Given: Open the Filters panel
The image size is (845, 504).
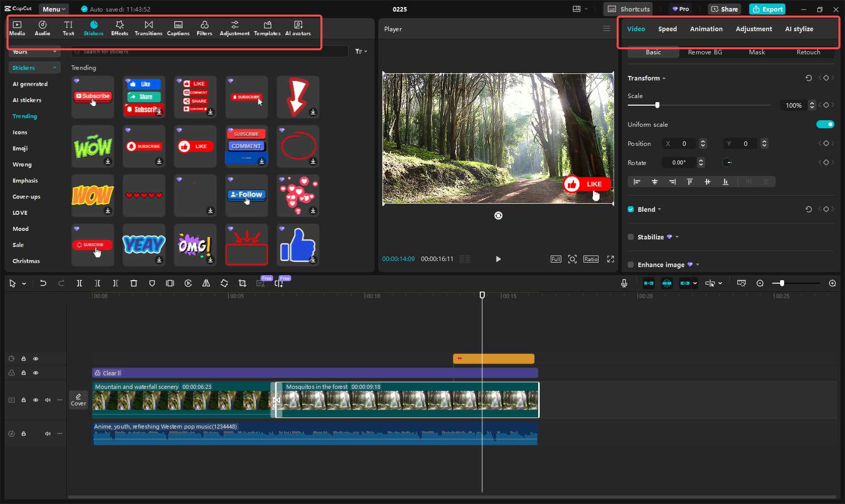Looking at the screenshot, I should (204, 27).
